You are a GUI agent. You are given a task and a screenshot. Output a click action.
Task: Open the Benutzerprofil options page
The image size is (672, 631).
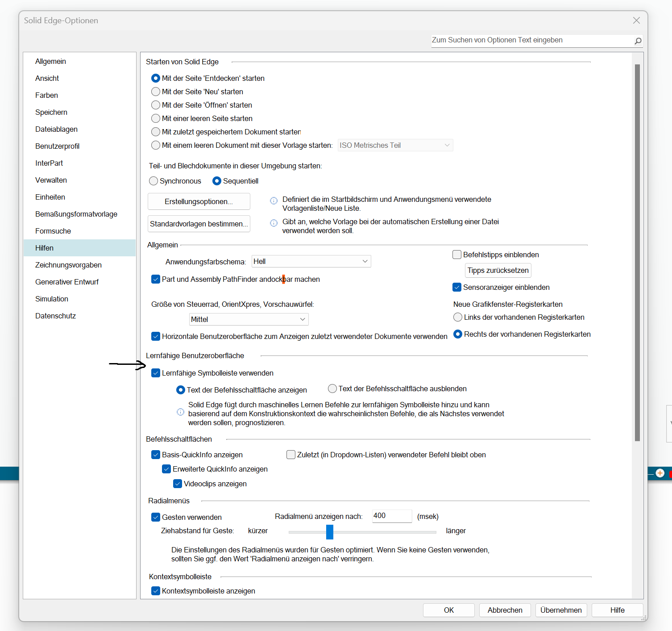pyautogui.click(x=79, y=146)
